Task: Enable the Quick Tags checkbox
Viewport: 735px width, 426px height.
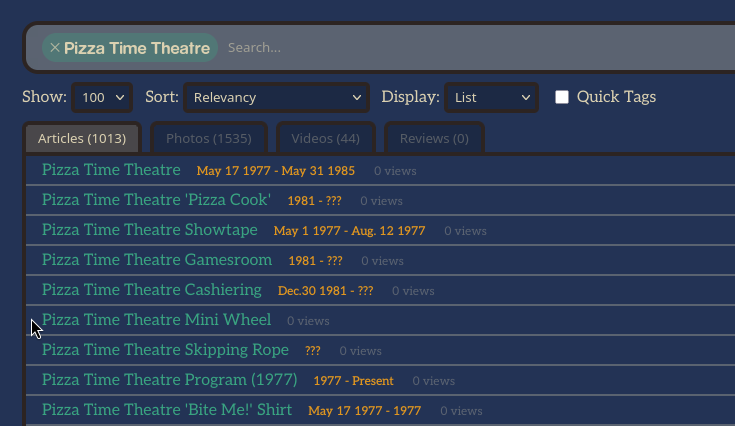Action: coord(562,97)
